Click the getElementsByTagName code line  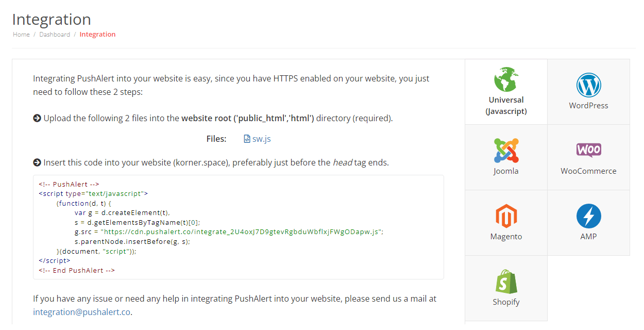pos(137,222)
